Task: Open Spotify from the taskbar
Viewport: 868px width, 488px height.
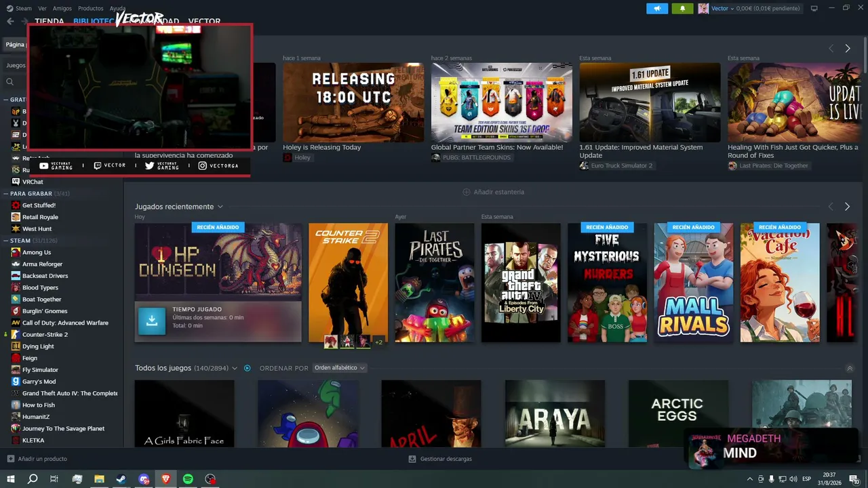Action: pos(188,479)
